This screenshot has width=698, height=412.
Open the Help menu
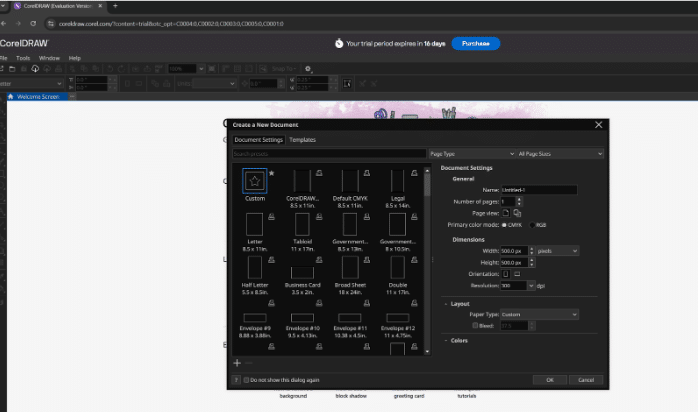coord(74,58)
